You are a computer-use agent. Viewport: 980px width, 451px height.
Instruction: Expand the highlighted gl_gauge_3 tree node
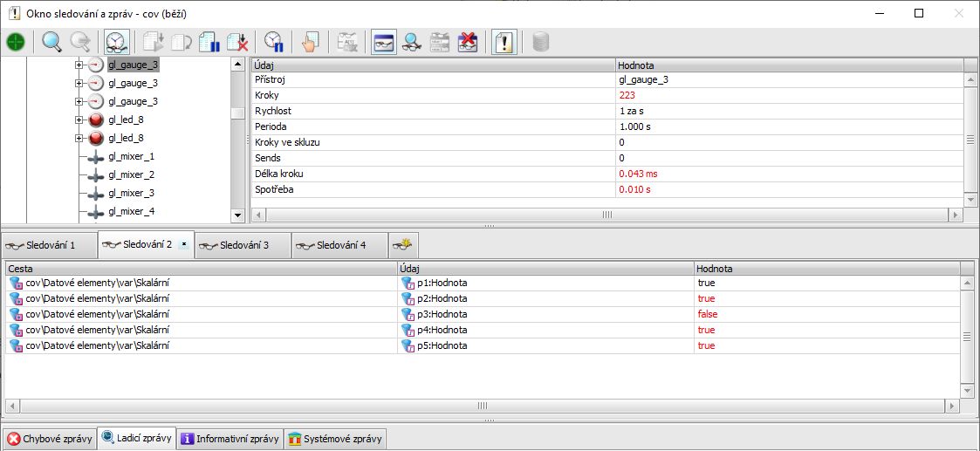coord(79,65)
